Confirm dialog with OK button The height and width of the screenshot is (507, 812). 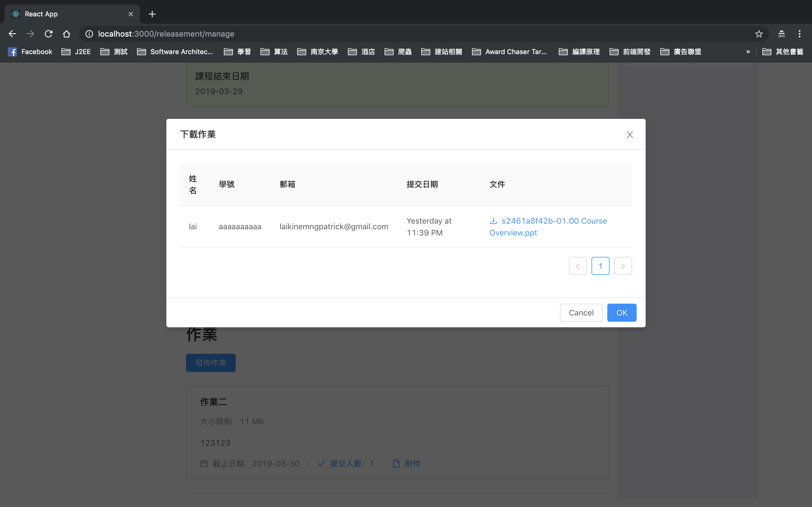click(x=621, y=313)
